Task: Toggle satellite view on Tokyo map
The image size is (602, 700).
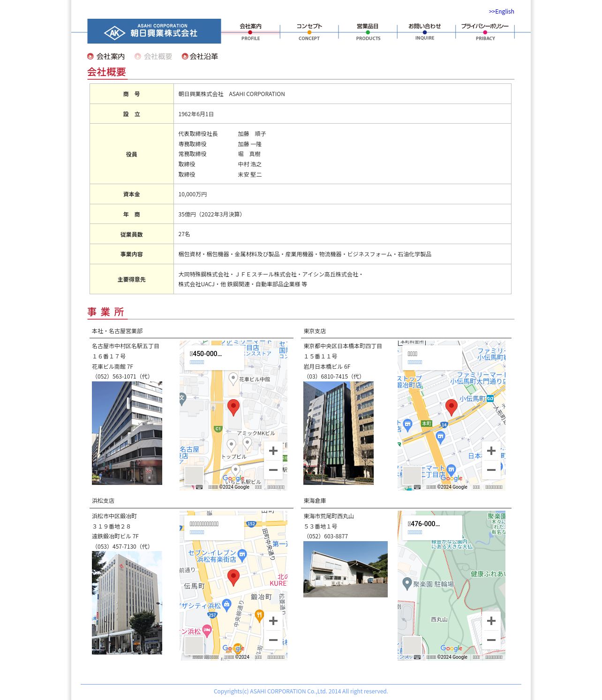Action: tap(412, 475)
